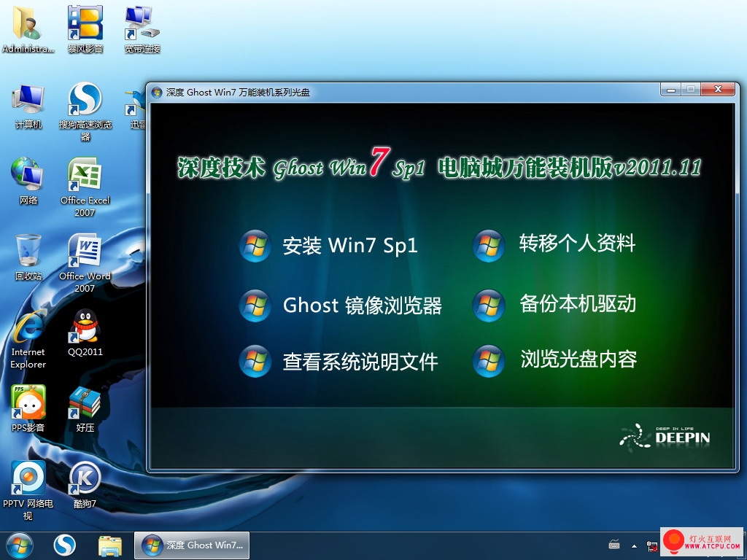Launch PPTV 网络电视 from the desktop

pyautogui.click(x=28, y=490)
